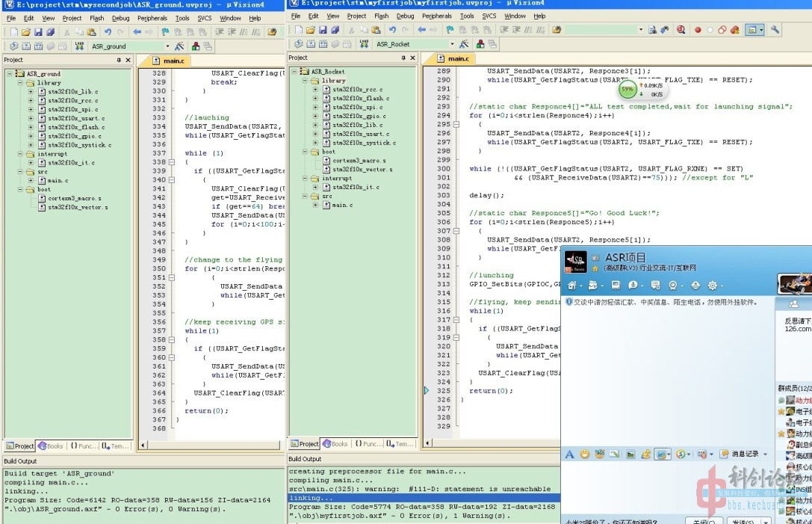Image resolution: width=812 pixels, height=524 pixels.
Task: Indent the selection in the myfirstjob window toolbar
Action: click(x=503, y=30)
